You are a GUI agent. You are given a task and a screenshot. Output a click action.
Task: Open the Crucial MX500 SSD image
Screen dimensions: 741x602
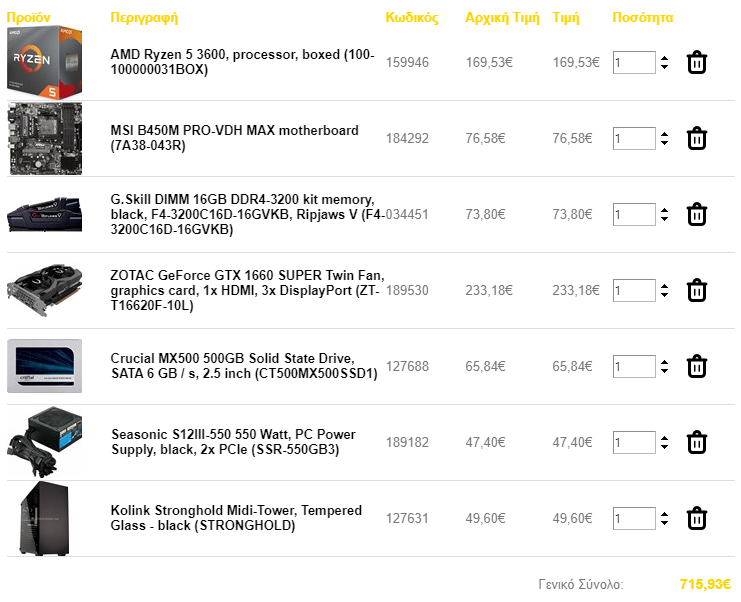[44, 366]
